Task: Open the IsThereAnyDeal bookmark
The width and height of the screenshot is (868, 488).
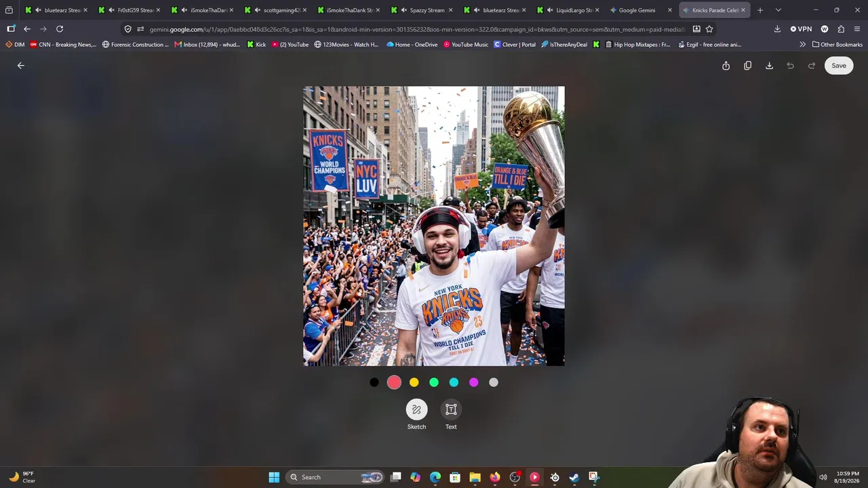Action: pyautogui.click(x=564, y=45)
